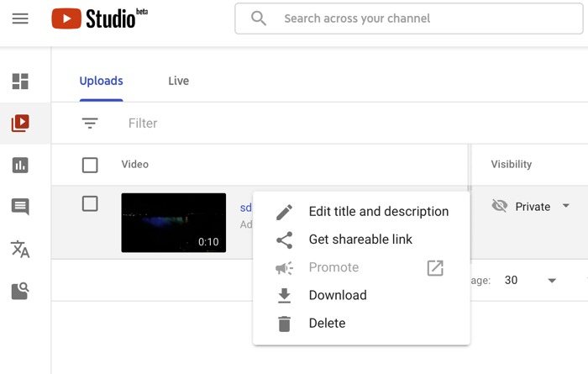Click the Filter text field

tap(143, 123)
